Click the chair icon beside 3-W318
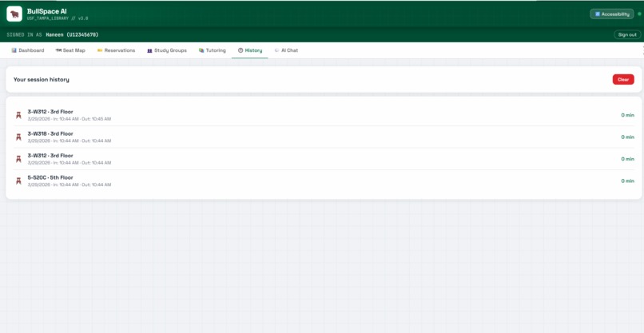Screen dimensions: 644x333 [x=18, y=137]
